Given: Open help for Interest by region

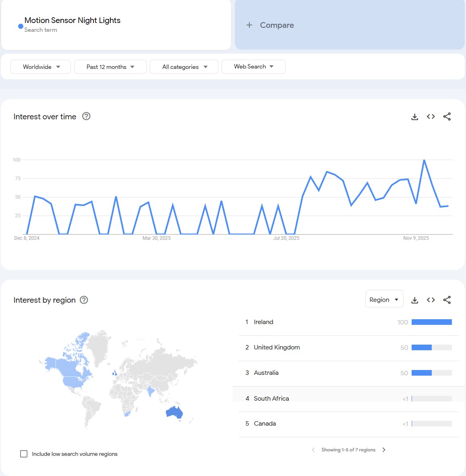Looking at the screenshot, I should click(84, 300).
